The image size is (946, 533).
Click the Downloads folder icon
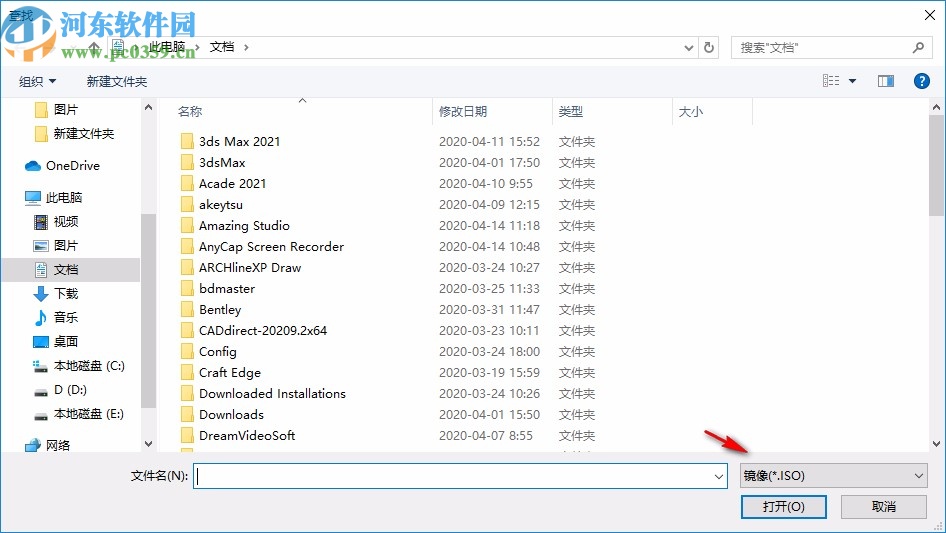[x=187, y=415]
